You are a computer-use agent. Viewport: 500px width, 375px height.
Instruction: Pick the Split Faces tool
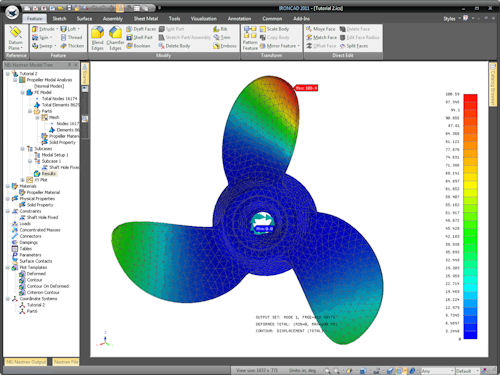(x=354, y=46)
